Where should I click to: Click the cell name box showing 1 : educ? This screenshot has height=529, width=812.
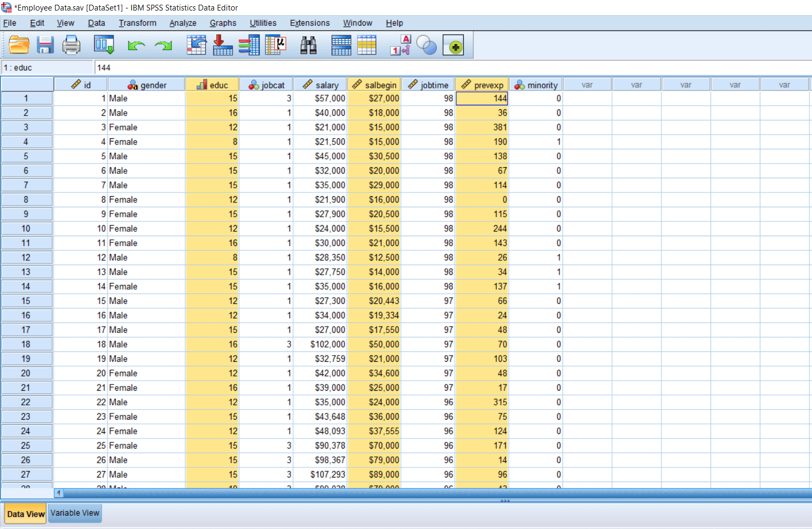(47, 67)
